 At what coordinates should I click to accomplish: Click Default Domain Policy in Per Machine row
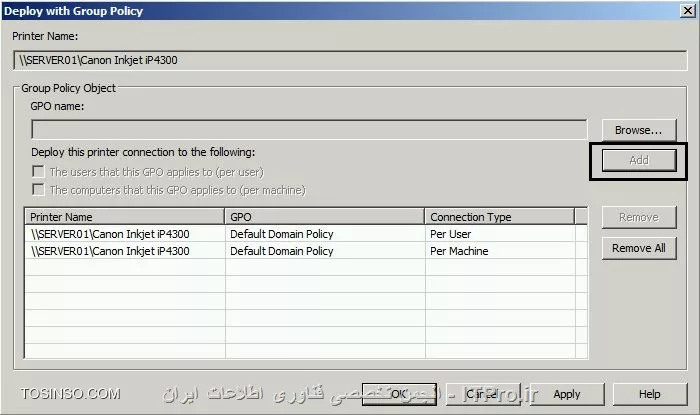click(x=282, y=251)
